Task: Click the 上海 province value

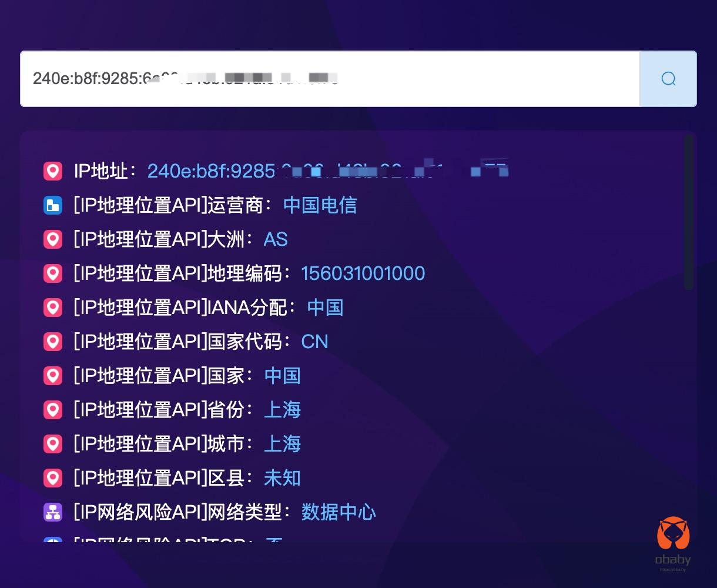Action: click(x=282, y=410)
